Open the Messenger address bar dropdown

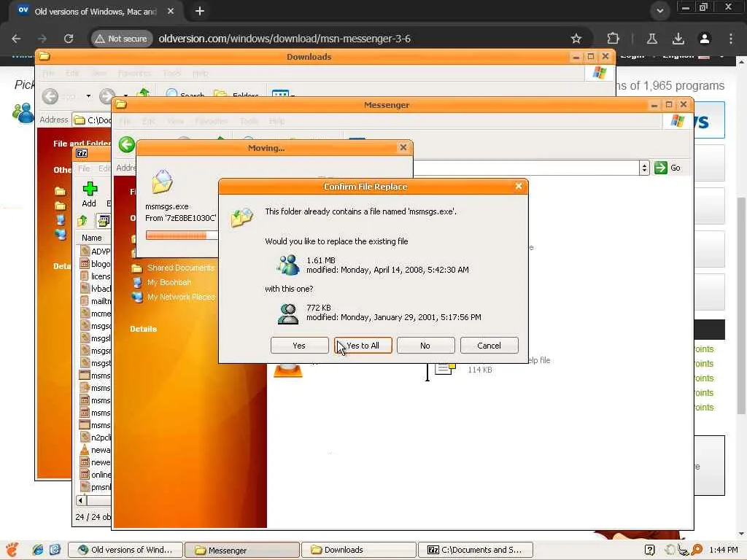pyautogui.click(x=644, y=168)
